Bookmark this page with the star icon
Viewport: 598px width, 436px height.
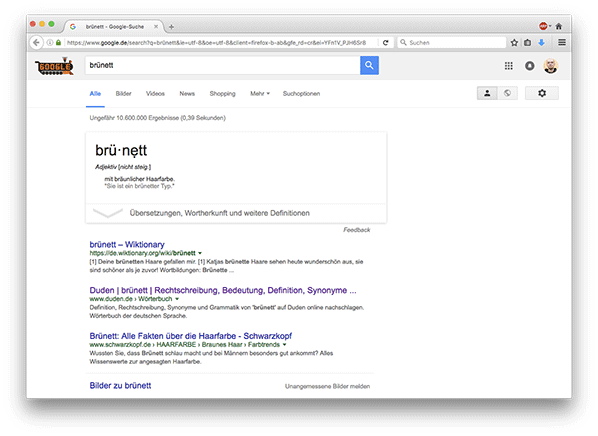pyautogui.click(x=514, y=43)
